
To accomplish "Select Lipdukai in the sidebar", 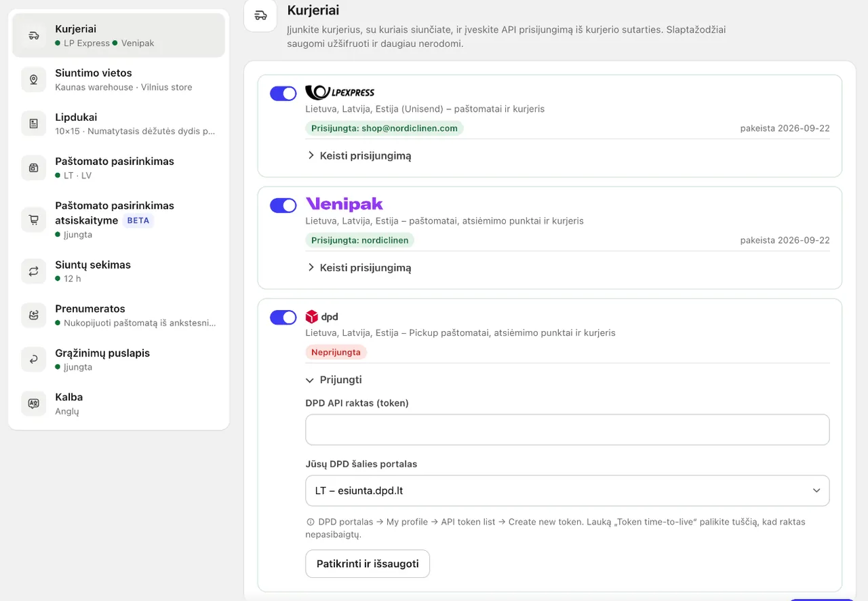I will click(x=119, y=123).
